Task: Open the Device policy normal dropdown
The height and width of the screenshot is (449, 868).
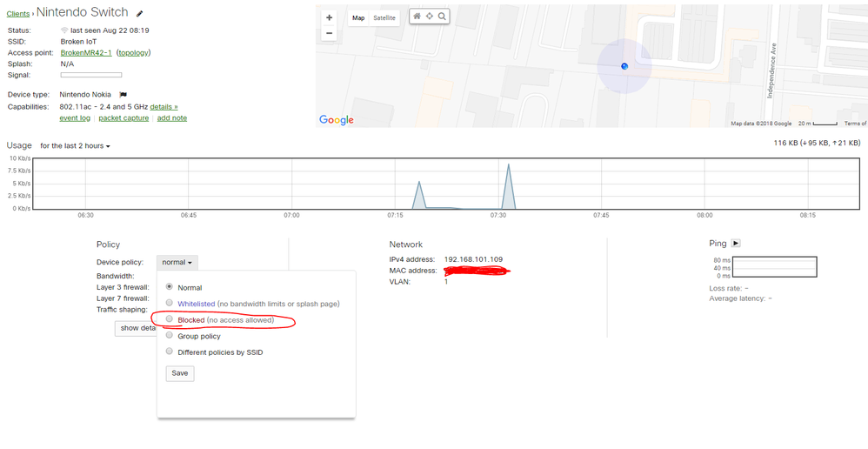Action: 177,263
